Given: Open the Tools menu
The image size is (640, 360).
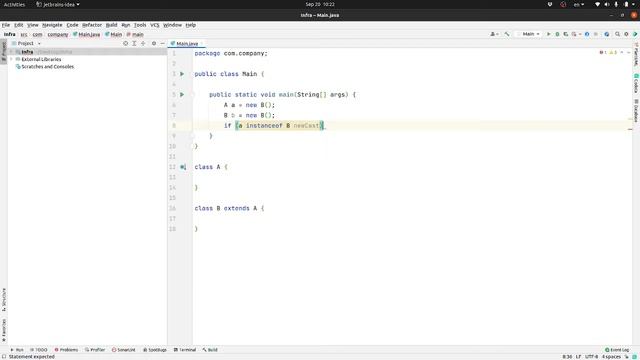Looking at the screenshot, I should (x=140, y=25).
